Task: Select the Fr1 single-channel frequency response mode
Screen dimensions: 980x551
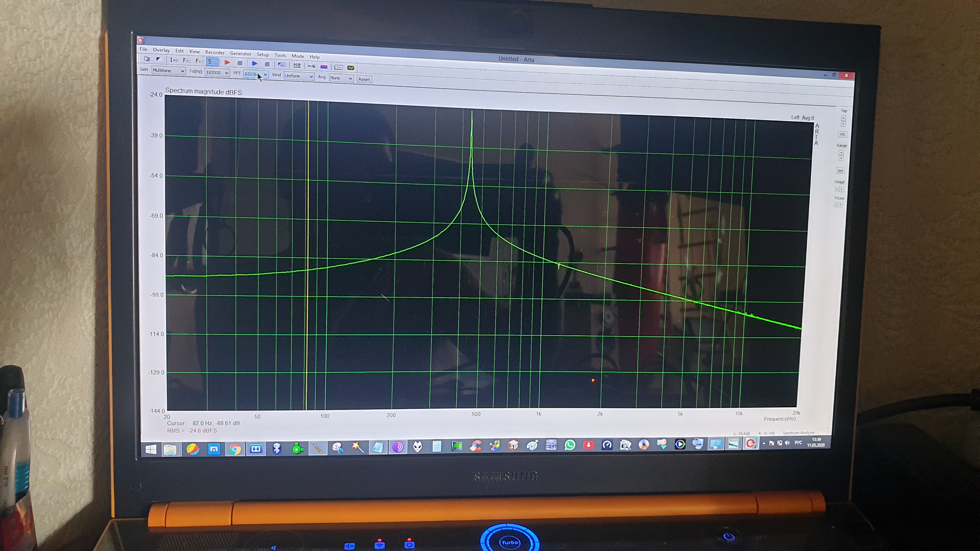Action: pyautogui.click(x=199, y=61)
